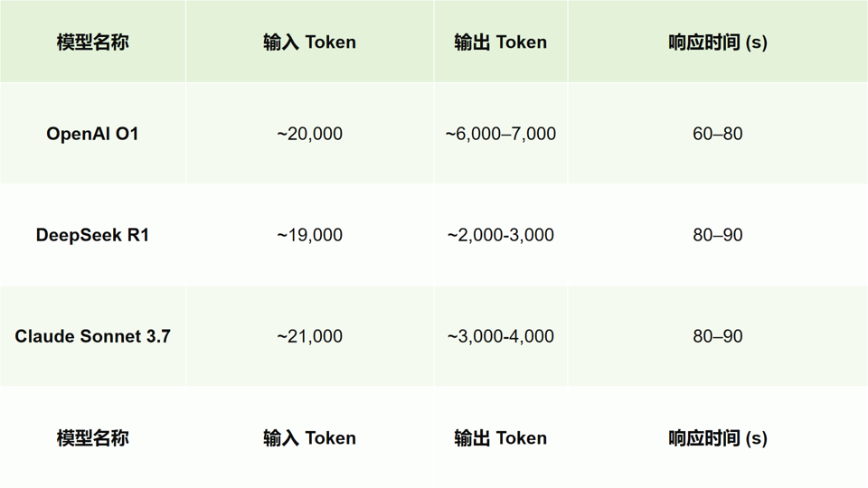Screen dimensions: 868x488
Task: Select the DeepSeek R1 row label
Action: coord(92,235)
